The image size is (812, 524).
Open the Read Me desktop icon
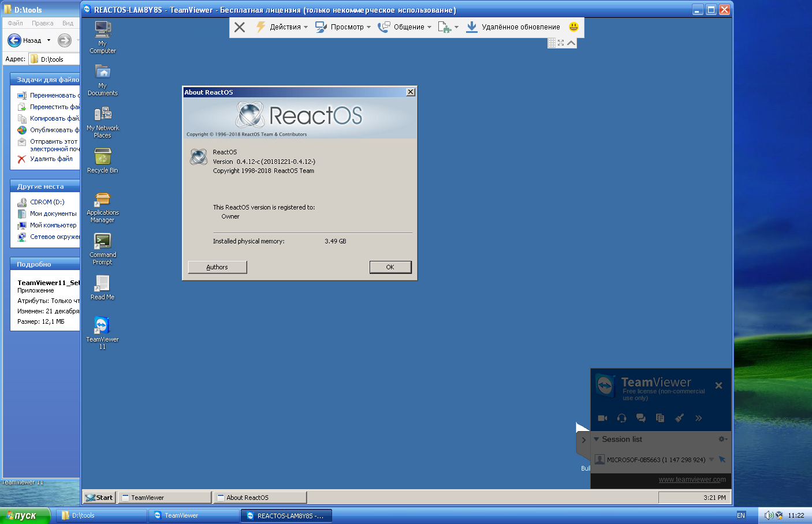click(x=102, y=287)
